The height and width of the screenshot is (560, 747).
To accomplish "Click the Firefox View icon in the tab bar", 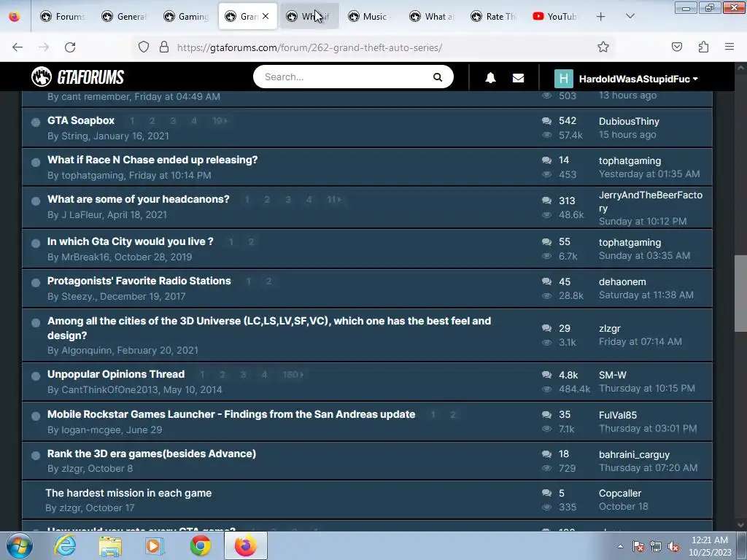I will click(x=15, y=17).
